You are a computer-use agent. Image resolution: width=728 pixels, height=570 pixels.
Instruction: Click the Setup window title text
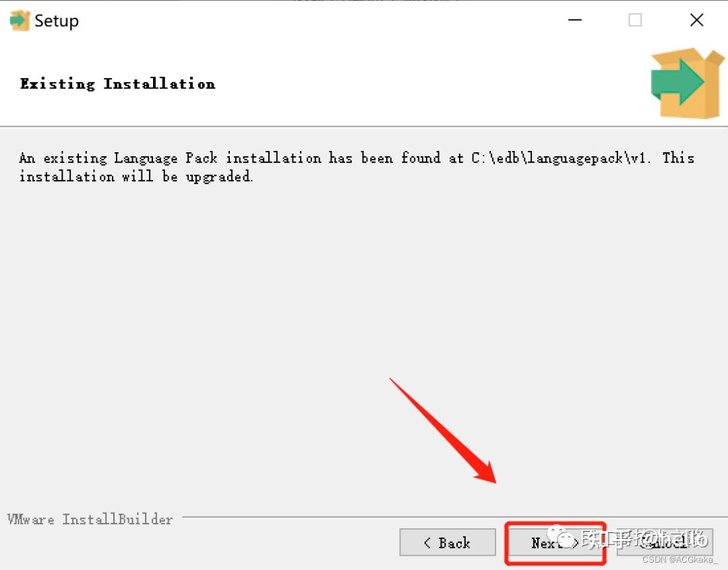click(57, 21)
